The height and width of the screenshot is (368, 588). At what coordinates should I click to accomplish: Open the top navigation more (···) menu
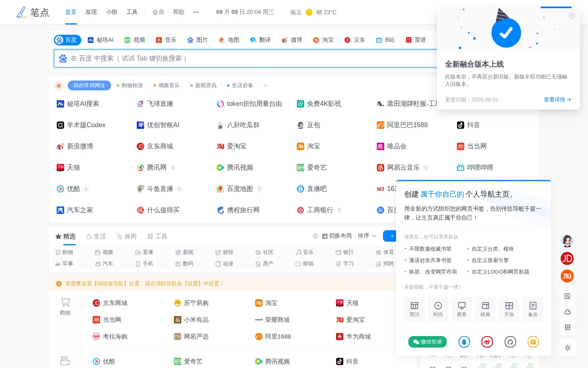click(x=196, y=12)
